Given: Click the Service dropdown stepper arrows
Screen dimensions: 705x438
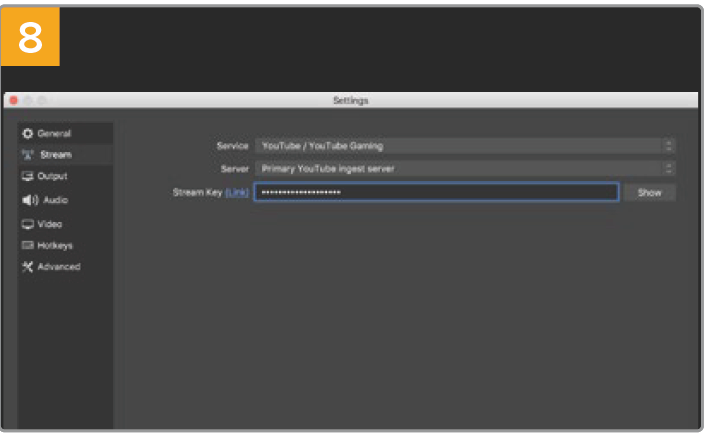Looking at the screenshot, I should 669,146.
